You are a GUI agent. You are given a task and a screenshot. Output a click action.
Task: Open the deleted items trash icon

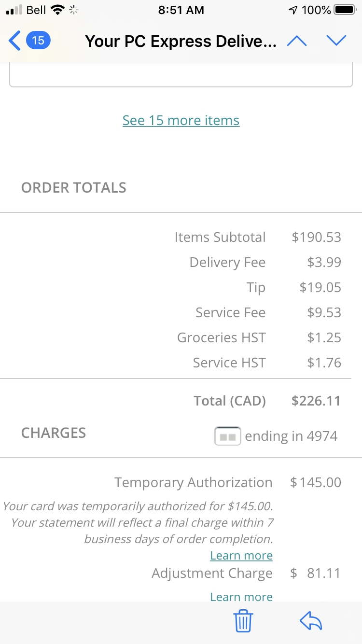click(243, 621)
